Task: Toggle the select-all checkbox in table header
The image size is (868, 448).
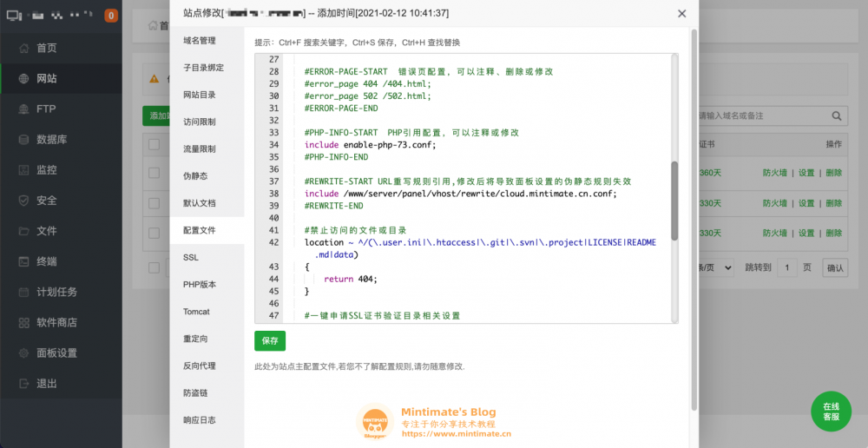Action: tap(154, 144)
